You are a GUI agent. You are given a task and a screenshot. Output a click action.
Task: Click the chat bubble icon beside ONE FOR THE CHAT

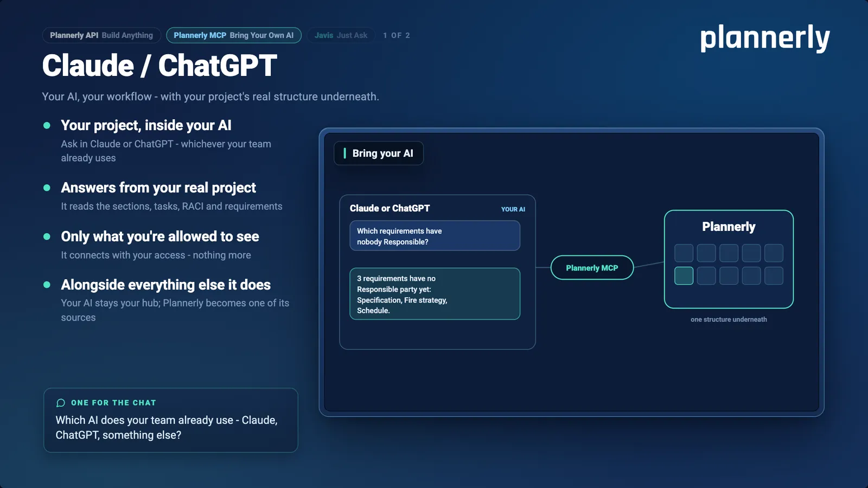[61, 403]
